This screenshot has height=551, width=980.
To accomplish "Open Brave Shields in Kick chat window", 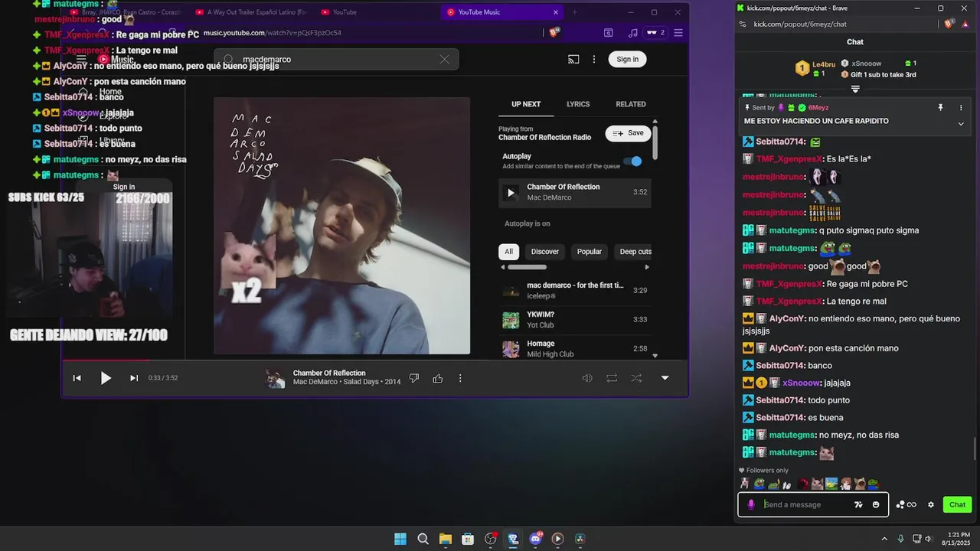I will click(949, 24).
